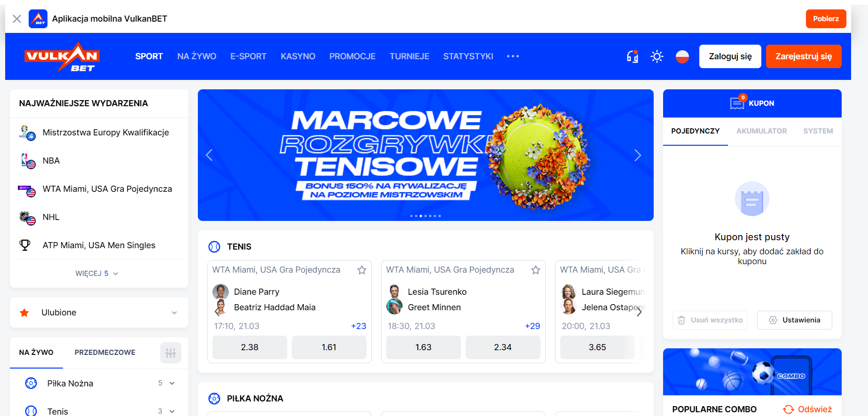The height and width of the screenshot is (416, 868).
Task: Go to next promo banner slide
Action: tap(638, 155)
